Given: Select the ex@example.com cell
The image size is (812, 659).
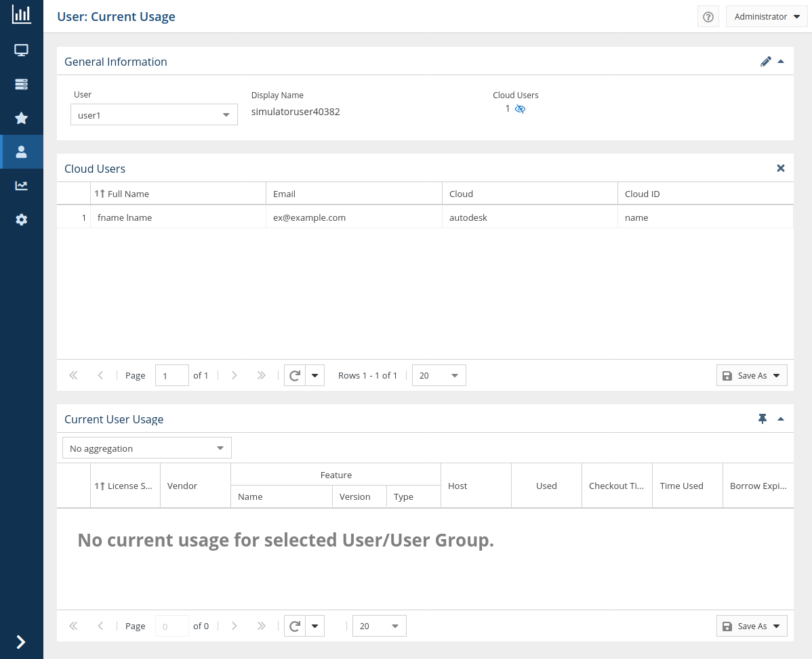Looking at the screenshot, I should click(354, 218).
